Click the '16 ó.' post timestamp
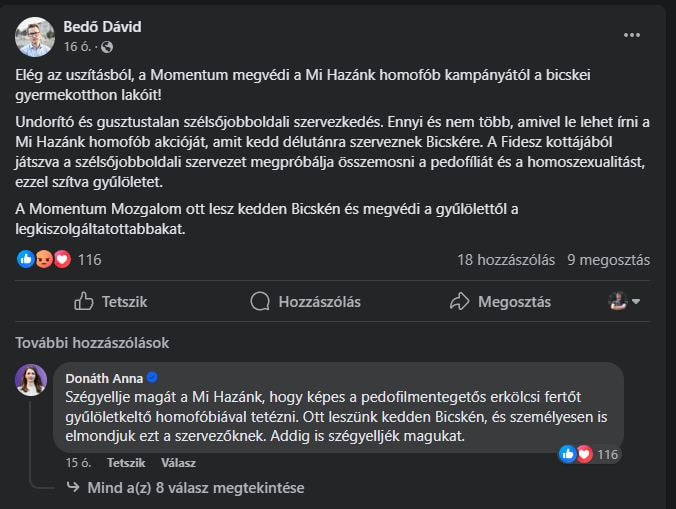The width and height of the screenshot is (676, 509). 78,46
